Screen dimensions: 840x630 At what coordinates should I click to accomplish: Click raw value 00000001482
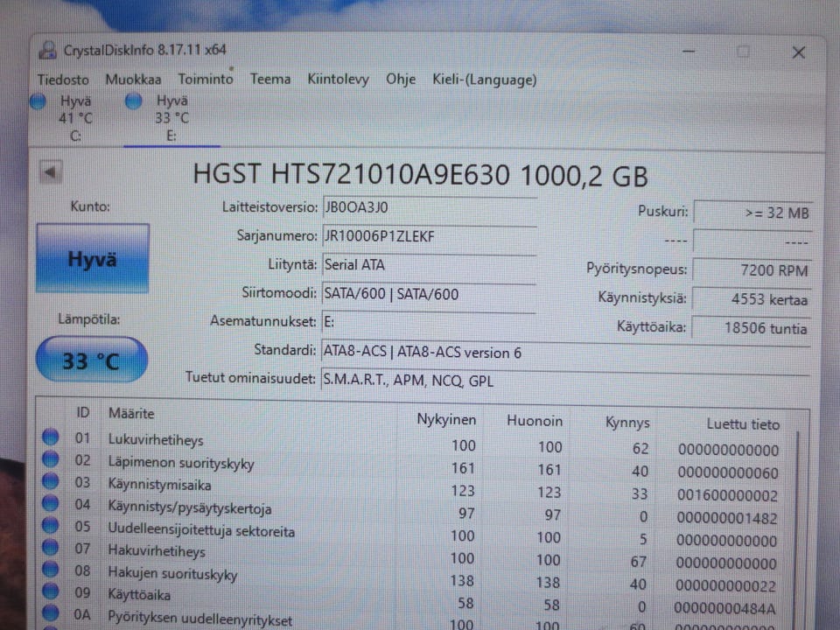[726, 518]
